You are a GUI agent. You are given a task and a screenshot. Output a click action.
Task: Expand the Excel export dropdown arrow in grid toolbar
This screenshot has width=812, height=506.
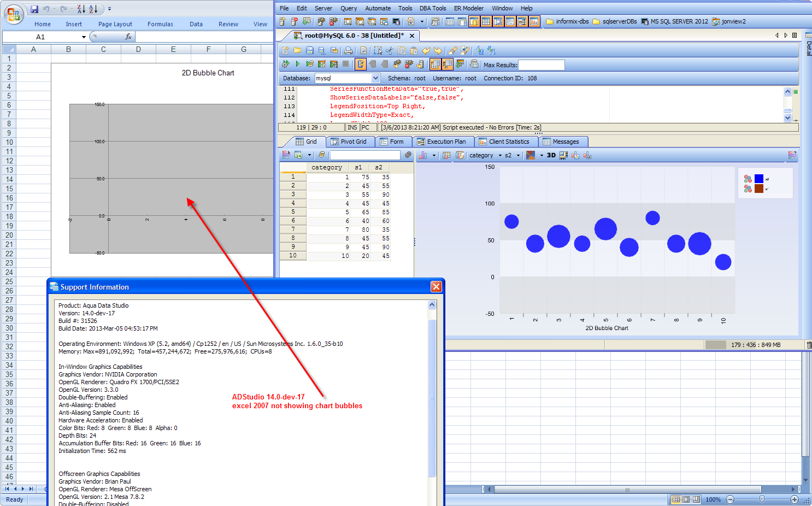(x=309, y=155)
